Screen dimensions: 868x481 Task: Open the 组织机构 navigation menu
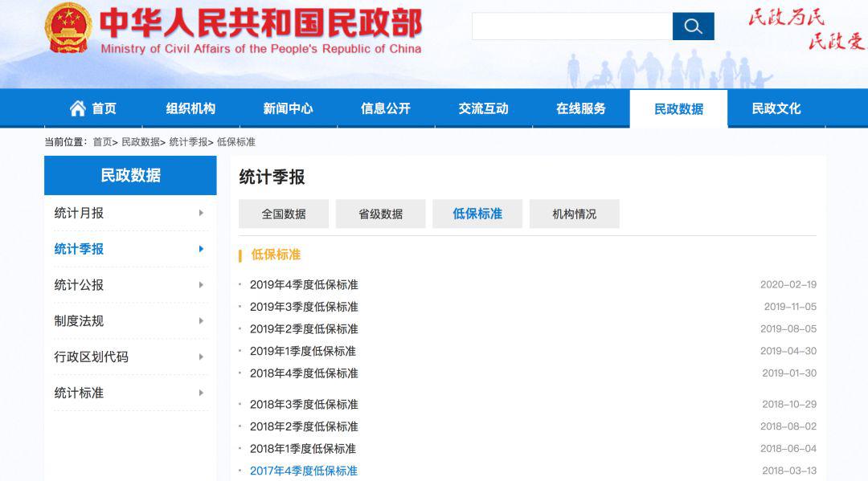(190, 108)
